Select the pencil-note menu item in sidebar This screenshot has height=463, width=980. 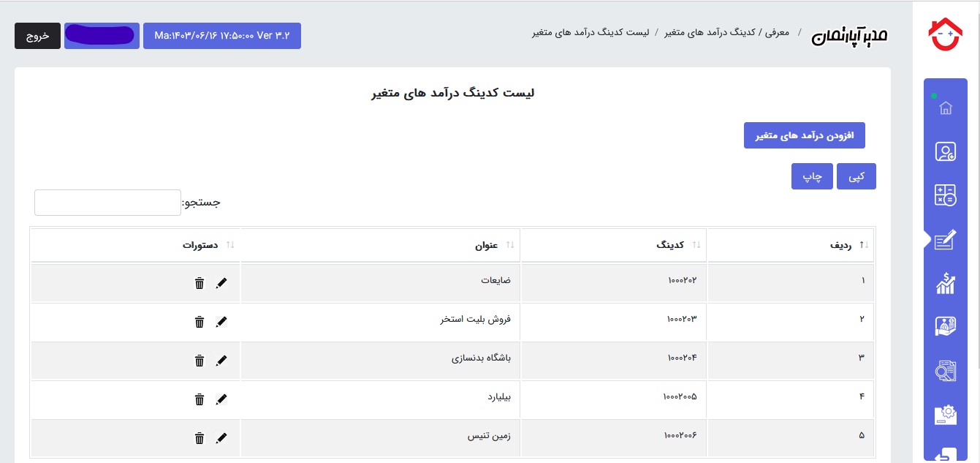tap(946, 239)
